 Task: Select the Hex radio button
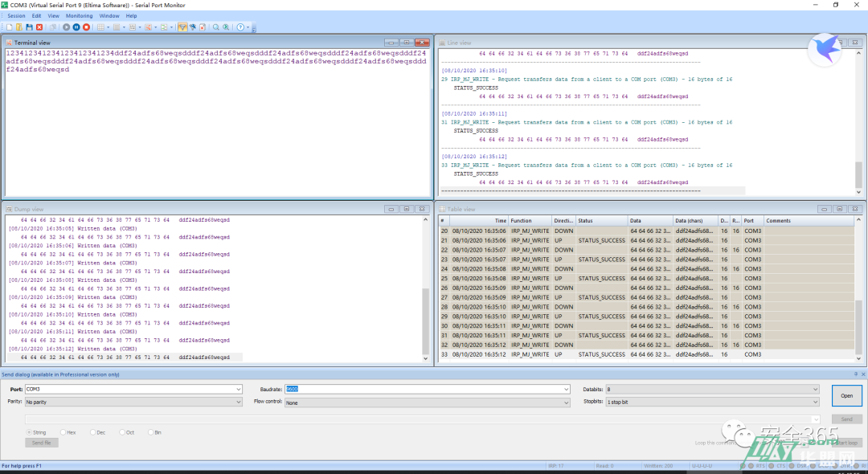pos(63,432)
